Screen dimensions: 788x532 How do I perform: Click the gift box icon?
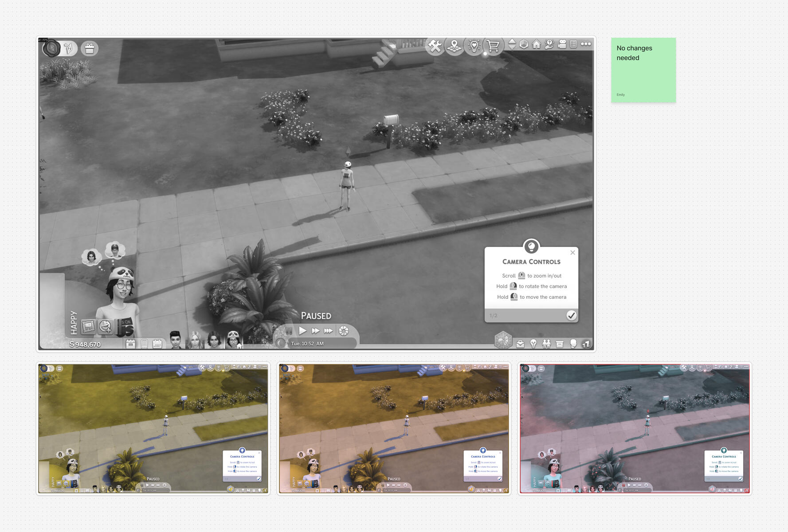coord(90,48)
